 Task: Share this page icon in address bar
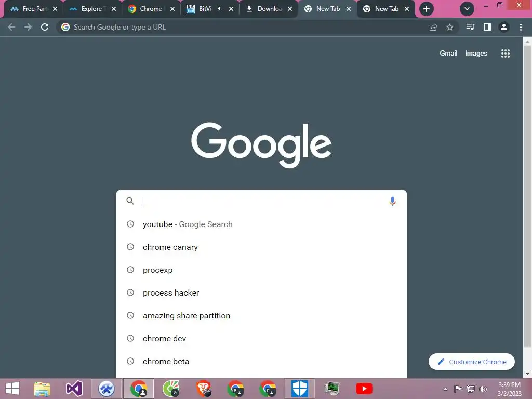(x=433, y=27)
